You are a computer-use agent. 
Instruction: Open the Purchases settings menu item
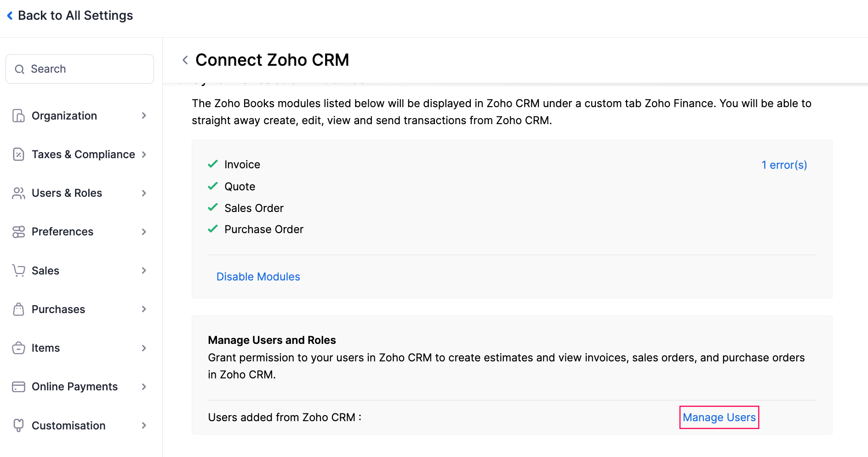click(x=58, y=309)
